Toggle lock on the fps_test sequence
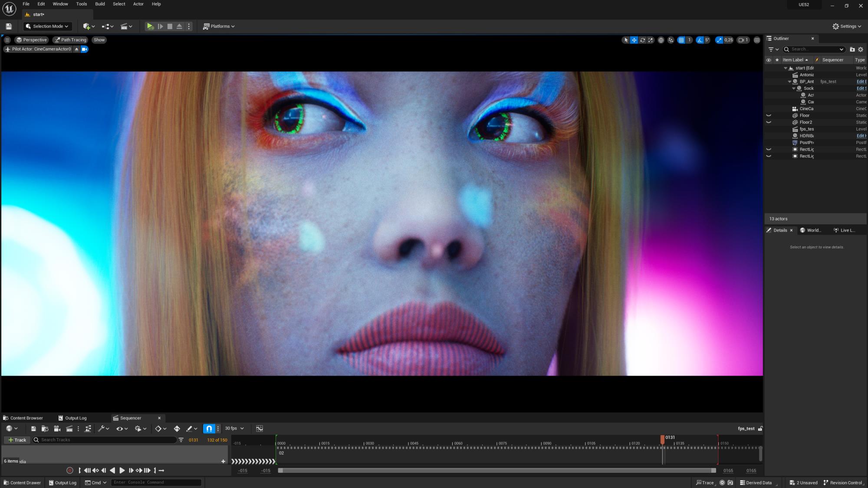Screen dimensions: 868x488 (x=760, y=429)
